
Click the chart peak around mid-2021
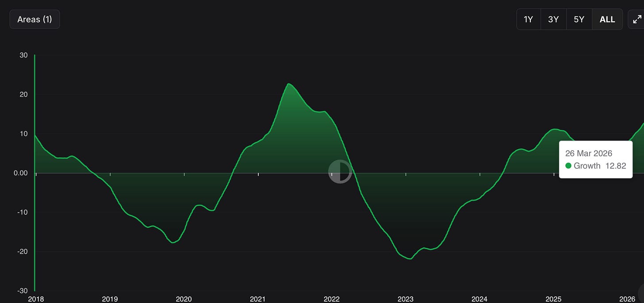click(x=289, y=84)
